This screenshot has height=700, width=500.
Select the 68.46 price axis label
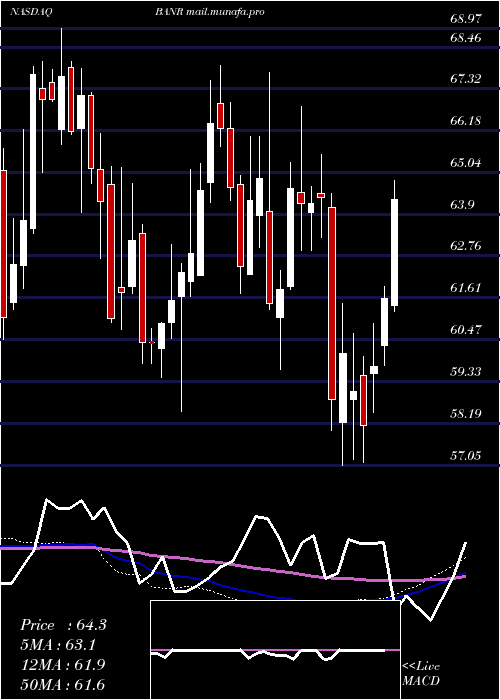466,38
